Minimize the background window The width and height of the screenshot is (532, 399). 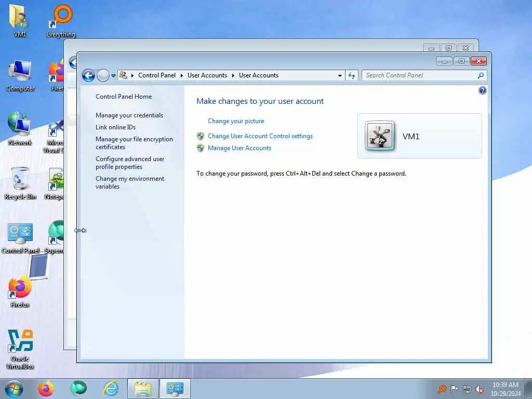click(x=431, y=48)
